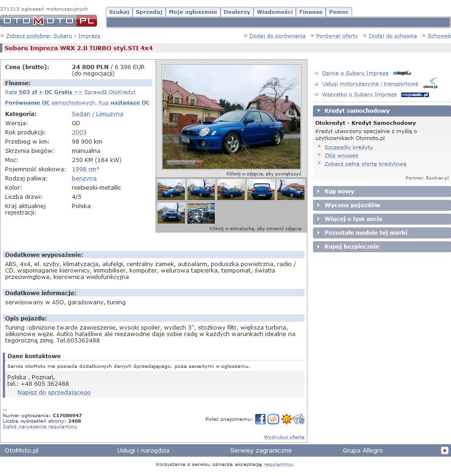451x476 pixels.
Task: Click the back-to-top arrow in the footer
Action: [445, 451]
